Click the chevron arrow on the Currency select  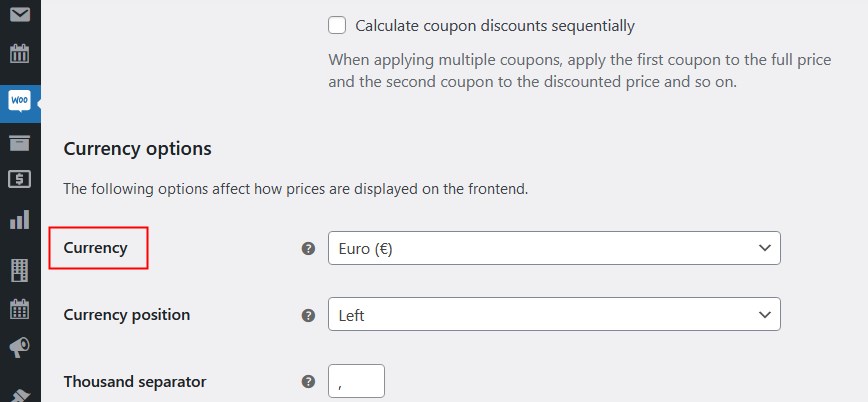(764, 248)
